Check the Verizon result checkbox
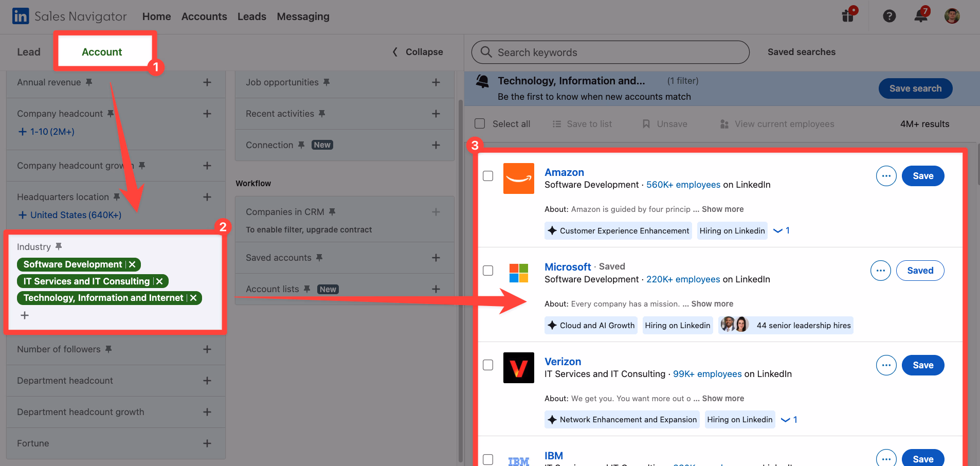980x466 pixels. point(488,365)
